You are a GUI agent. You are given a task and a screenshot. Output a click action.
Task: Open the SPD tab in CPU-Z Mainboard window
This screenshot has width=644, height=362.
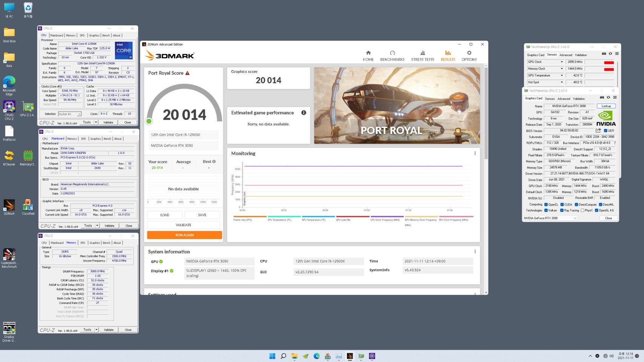[83, 139]
